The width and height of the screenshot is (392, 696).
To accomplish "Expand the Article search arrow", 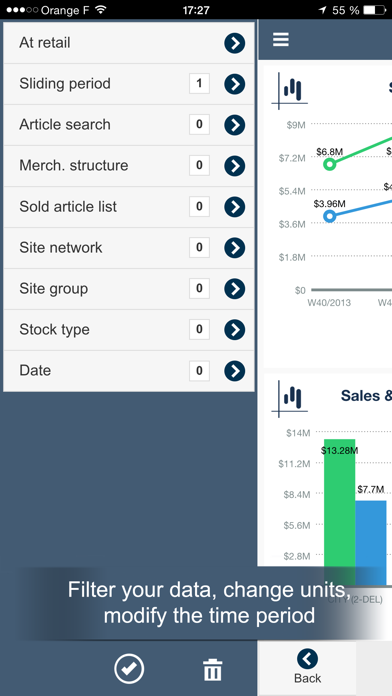I will pyautogui.click(x=235, y=125).
